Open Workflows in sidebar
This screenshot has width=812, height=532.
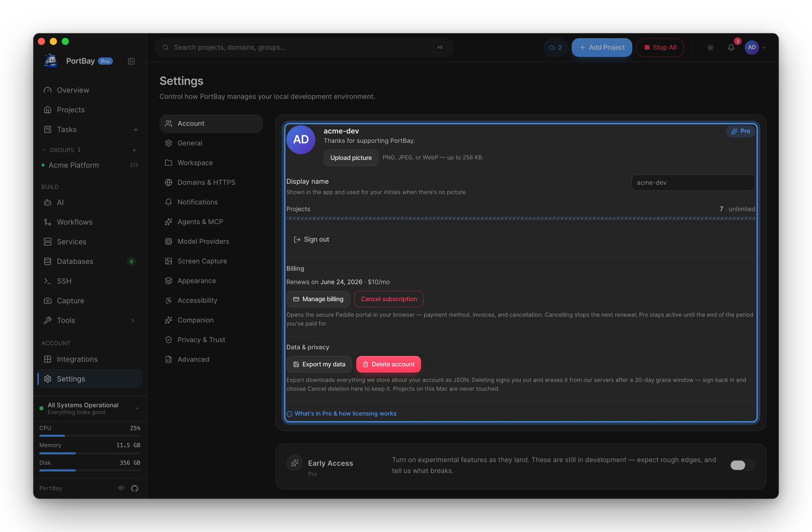click(90, 222)
